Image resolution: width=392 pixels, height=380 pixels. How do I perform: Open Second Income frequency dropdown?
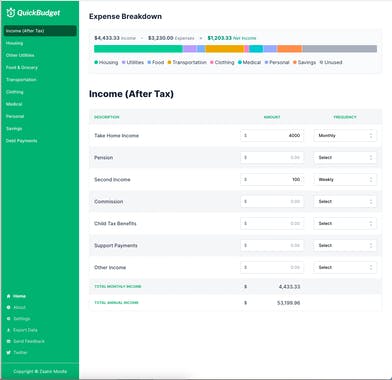click(345, 180)
